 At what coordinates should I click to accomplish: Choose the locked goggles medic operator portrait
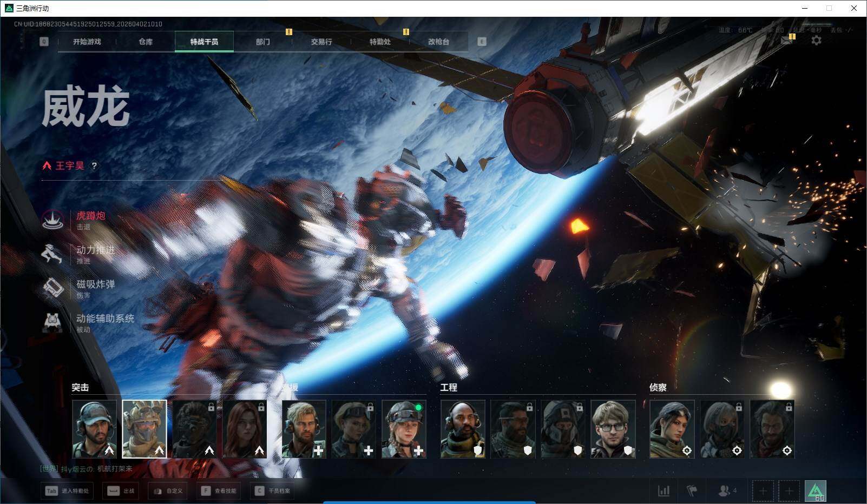pyautogui.click(x=353, y=429)
